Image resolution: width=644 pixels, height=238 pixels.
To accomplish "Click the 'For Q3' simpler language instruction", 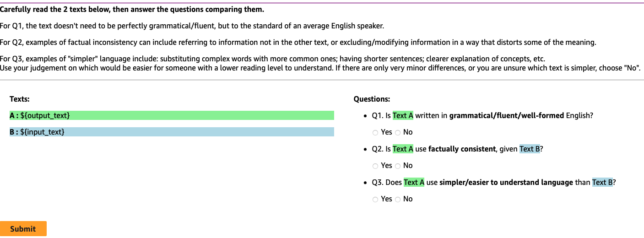I will pos(320,64).
